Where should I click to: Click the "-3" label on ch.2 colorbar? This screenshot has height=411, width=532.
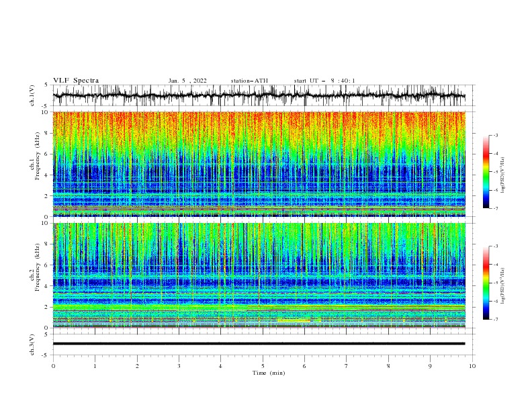pos(496,246)
